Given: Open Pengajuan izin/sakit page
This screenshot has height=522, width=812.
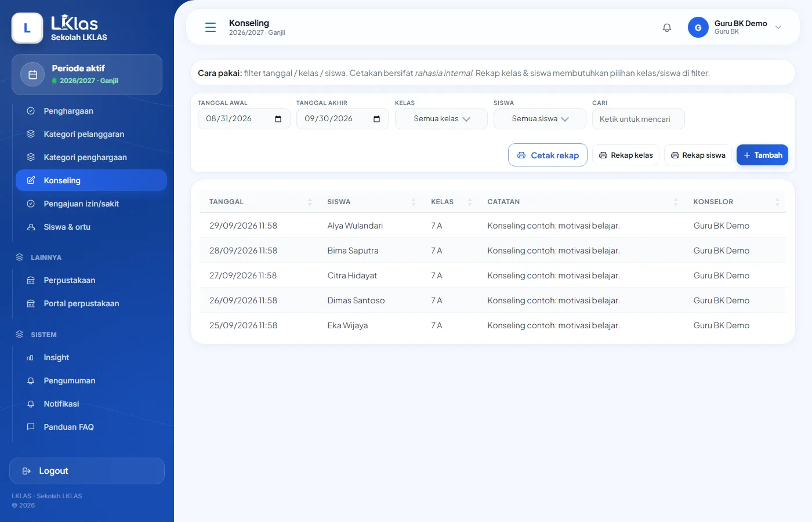Looking at the screenshot, I should coord(91,204).
